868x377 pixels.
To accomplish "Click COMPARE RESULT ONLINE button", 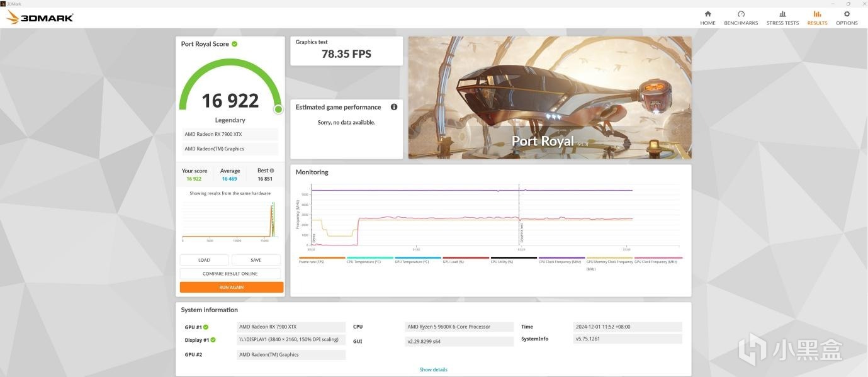I will pos(230,274).
